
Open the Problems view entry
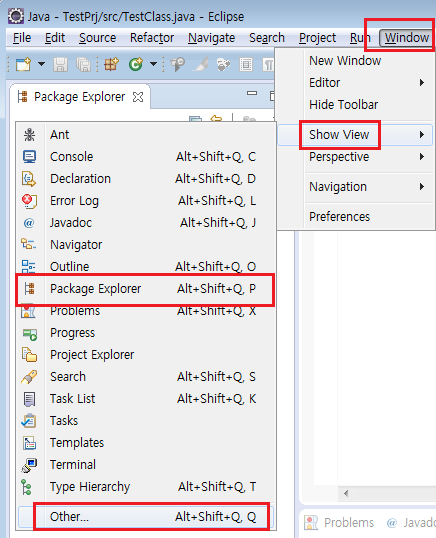coord(146,311)
